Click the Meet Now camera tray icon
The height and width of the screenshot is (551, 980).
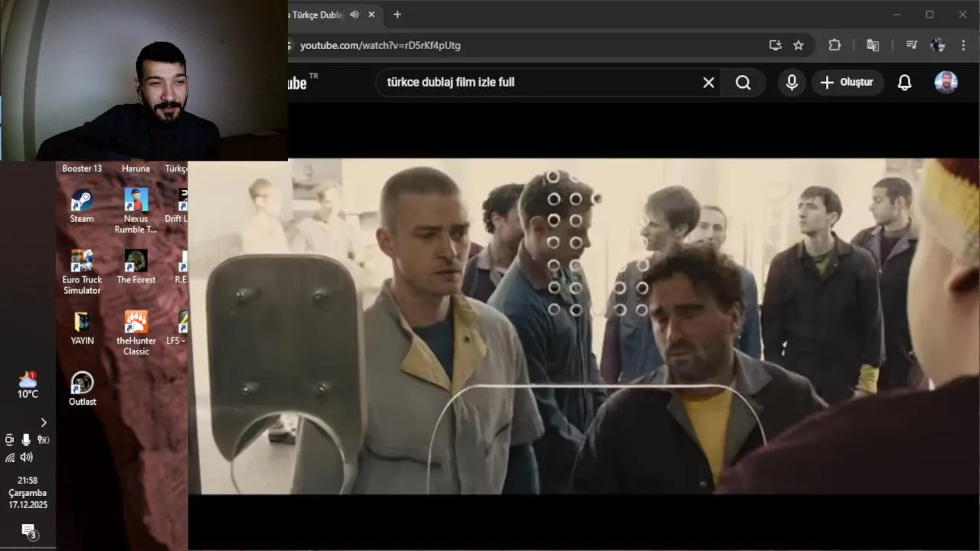[x=9, y=439]
